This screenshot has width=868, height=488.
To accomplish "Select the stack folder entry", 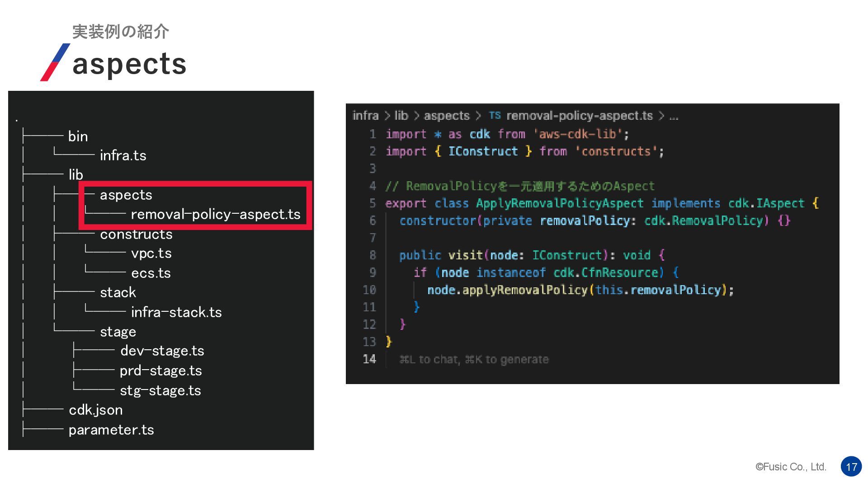I will 118,292.
